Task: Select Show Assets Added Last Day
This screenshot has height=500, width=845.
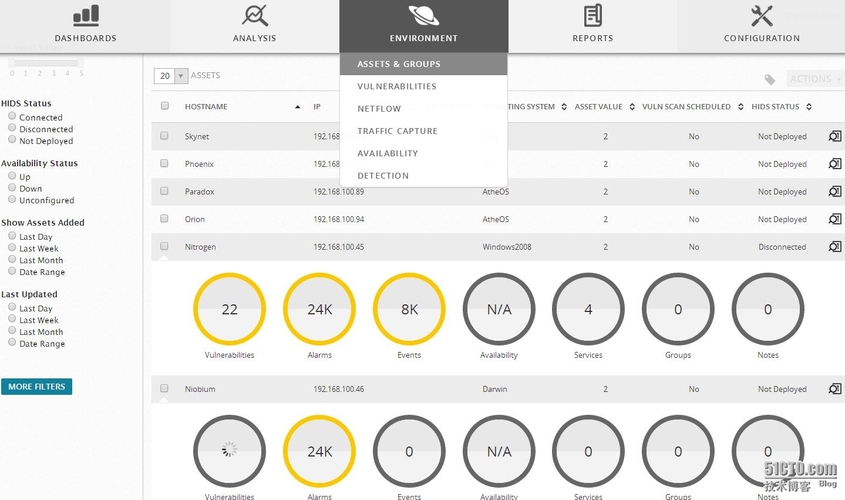Action: pos(12,235)
